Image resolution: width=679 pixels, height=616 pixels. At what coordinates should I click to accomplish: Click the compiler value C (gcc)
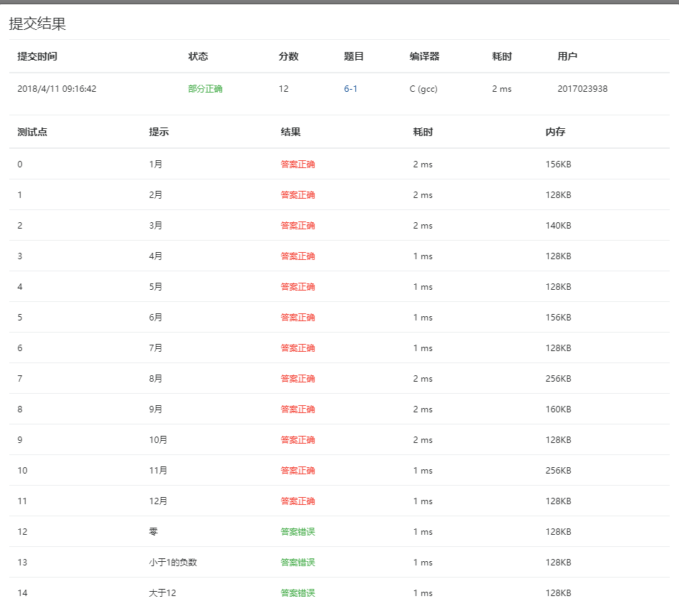click(423, 89)
